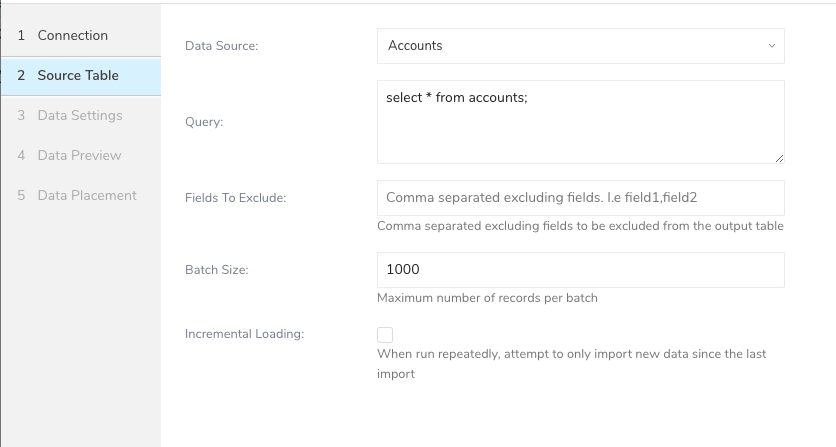Select the Source Table step
This screenshot has width=836, height=447.
[x=78, y=76]
